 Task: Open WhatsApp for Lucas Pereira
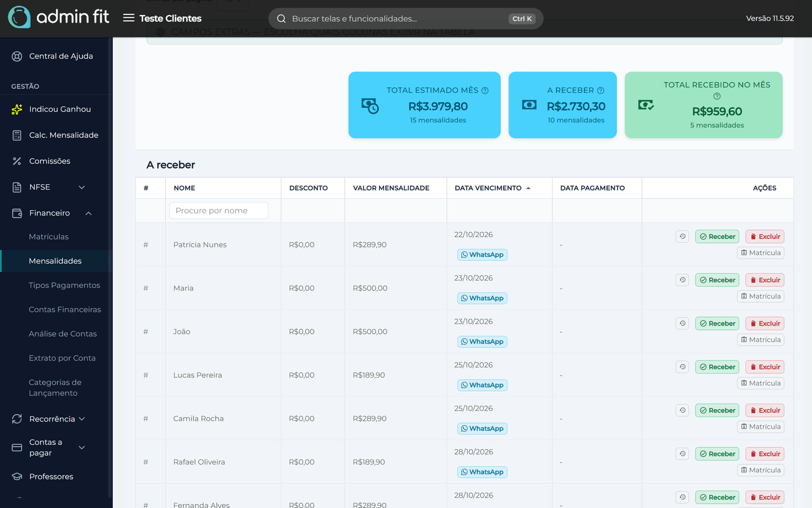coord(482,385)
